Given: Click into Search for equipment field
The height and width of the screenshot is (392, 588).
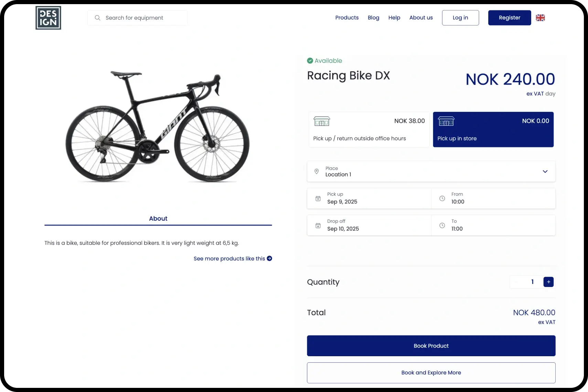Looking at the screenshot, I should point(137,18).
